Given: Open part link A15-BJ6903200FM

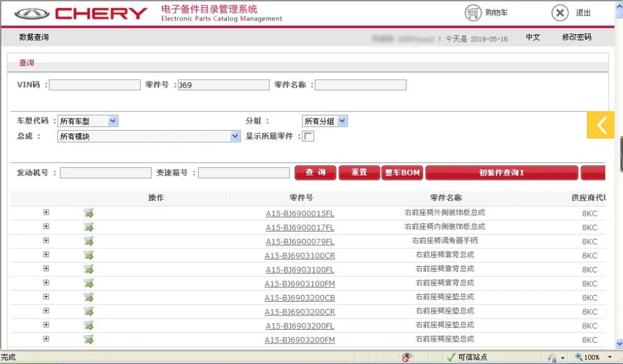Looking at the screenshot, I should (x=300, y=340).
